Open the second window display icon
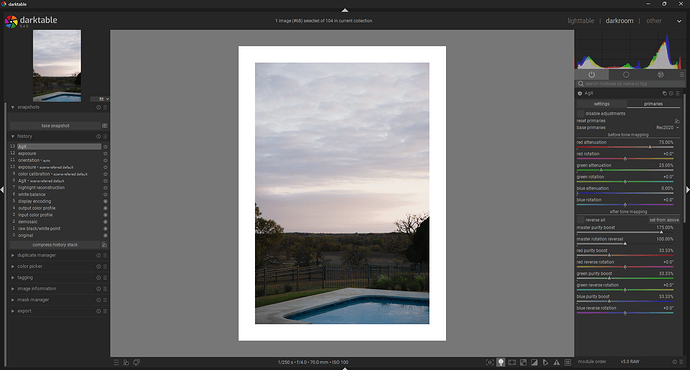Image resolution: width=690 pixels, height=370 pixels. (136, 363)
